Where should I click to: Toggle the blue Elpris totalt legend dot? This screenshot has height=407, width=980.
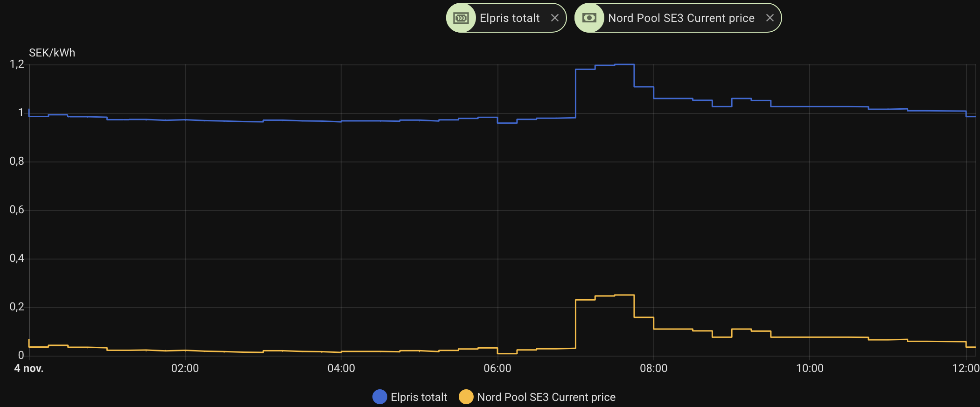coord(380,397)
